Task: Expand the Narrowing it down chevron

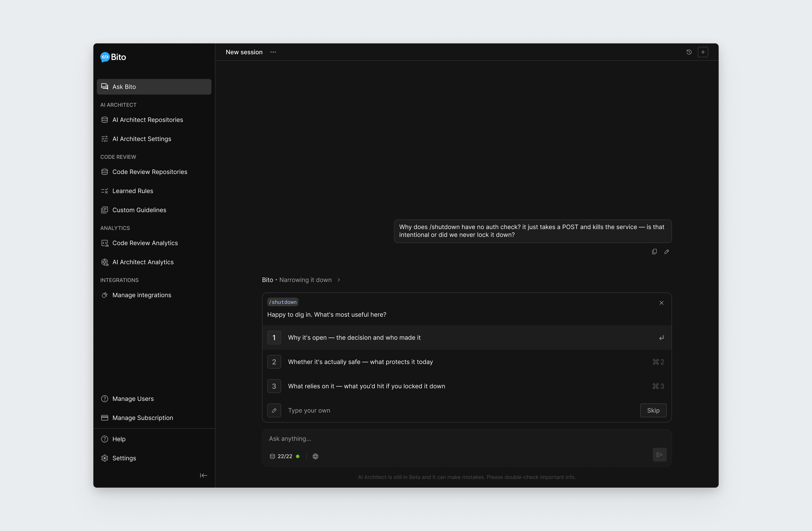Action: click(339, 280)
